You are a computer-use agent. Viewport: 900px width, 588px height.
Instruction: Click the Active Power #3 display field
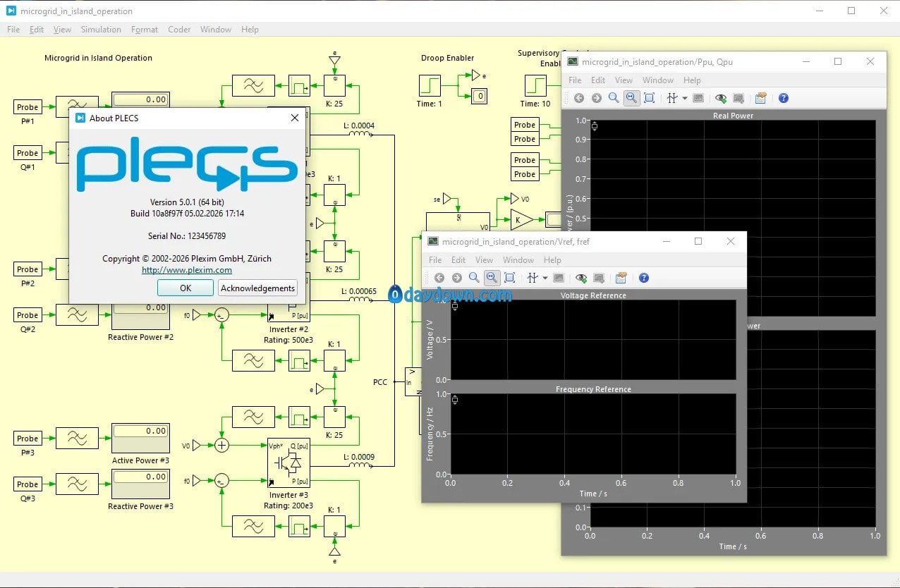coord(141,431)
